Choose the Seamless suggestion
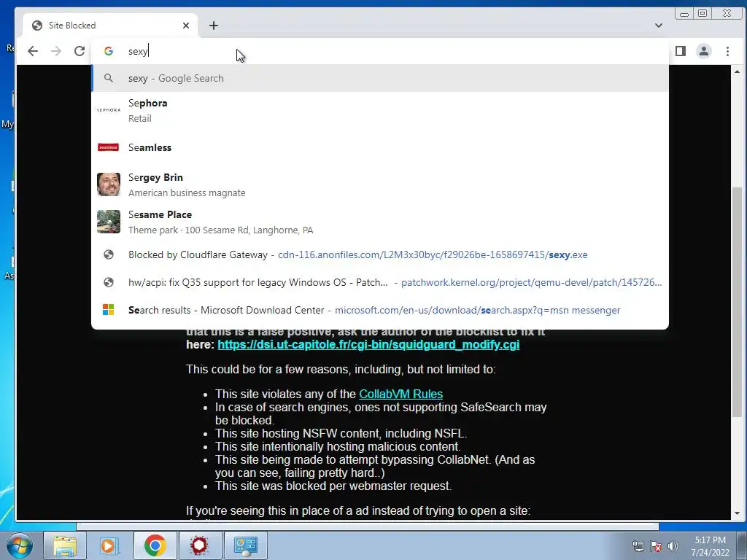This screenshot has height=560, width=747. [x=380, y=147]
